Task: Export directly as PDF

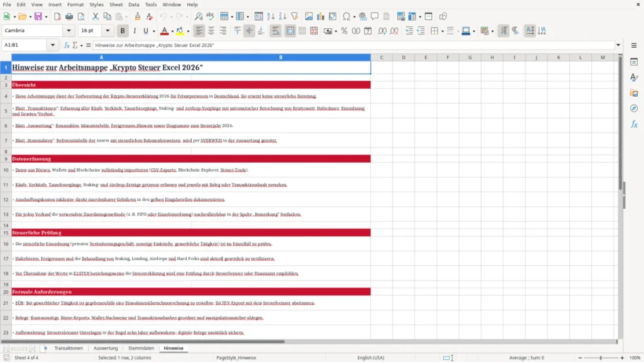Action: click(57, 16)
